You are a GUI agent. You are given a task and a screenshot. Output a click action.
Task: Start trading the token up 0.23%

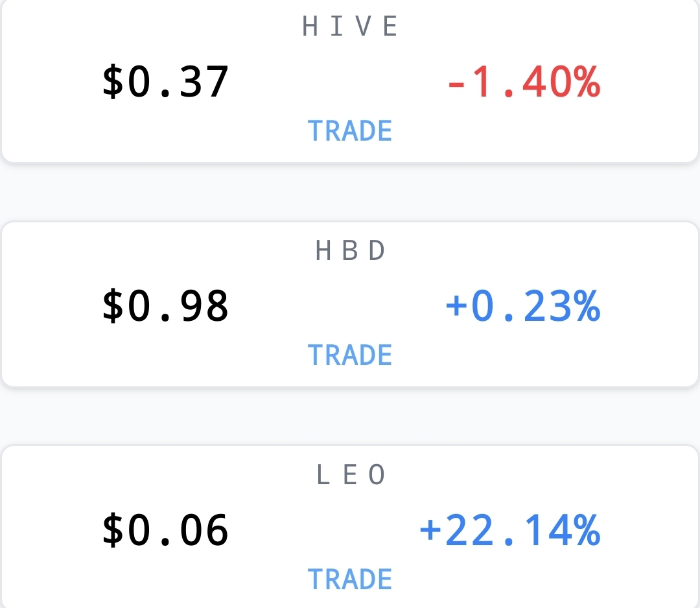click(350, 355)
